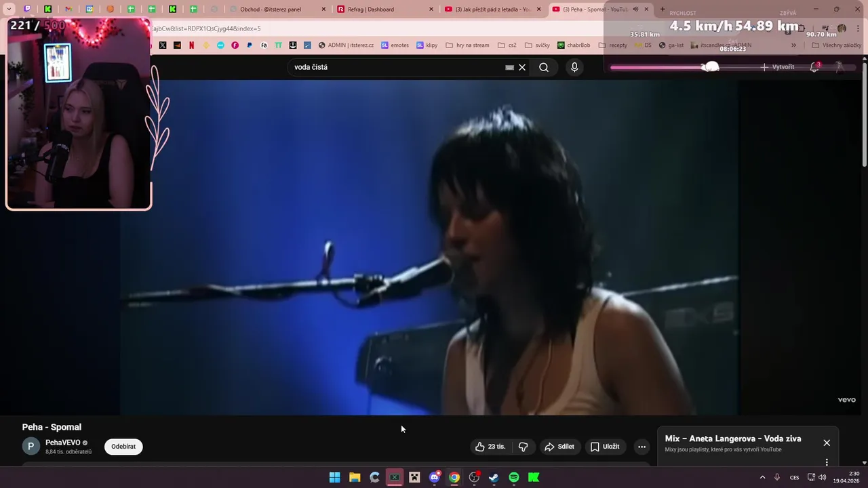Switch to Chrome in the taskbar
Viewport: 868px width, 488px height.
coord(454,477)
